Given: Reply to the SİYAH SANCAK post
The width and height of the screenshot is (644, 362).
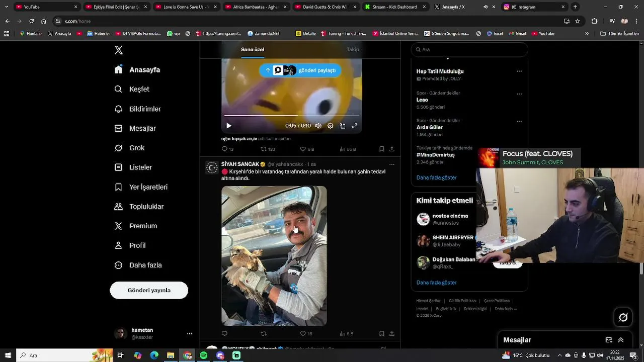Looking at the screenshot, I should click(x=224, y=333).
